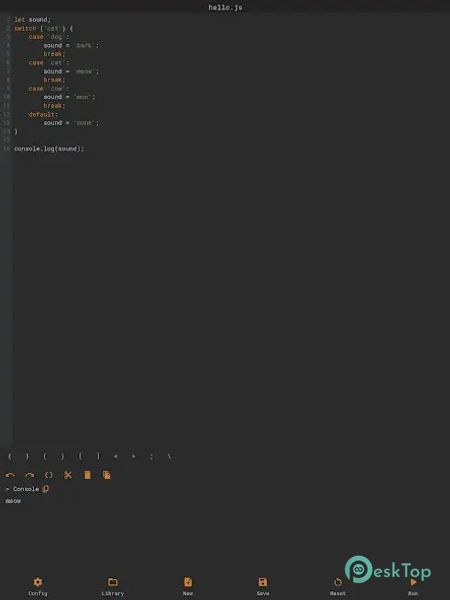Click the break line after 'bark'
The width and height of the screenshot is (450, 600).
pos(54,54)
